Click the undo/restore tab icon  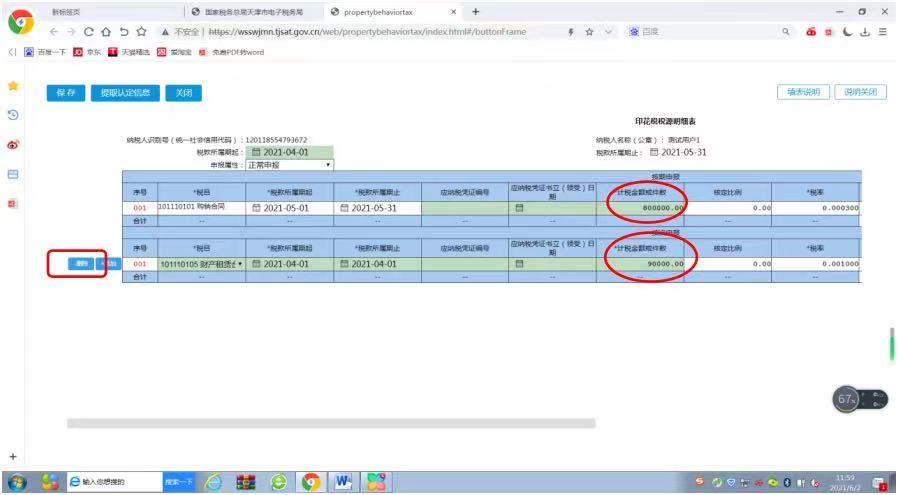coord(124,32)
